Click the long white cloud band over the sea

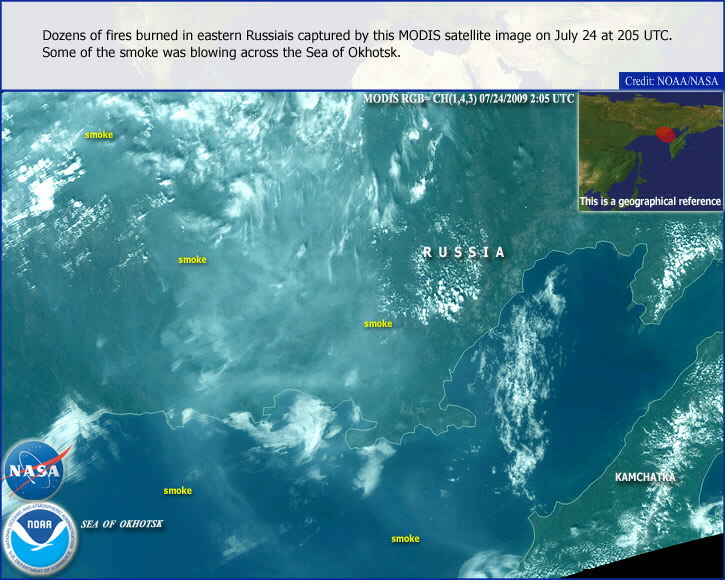click(x=525, y=380)
